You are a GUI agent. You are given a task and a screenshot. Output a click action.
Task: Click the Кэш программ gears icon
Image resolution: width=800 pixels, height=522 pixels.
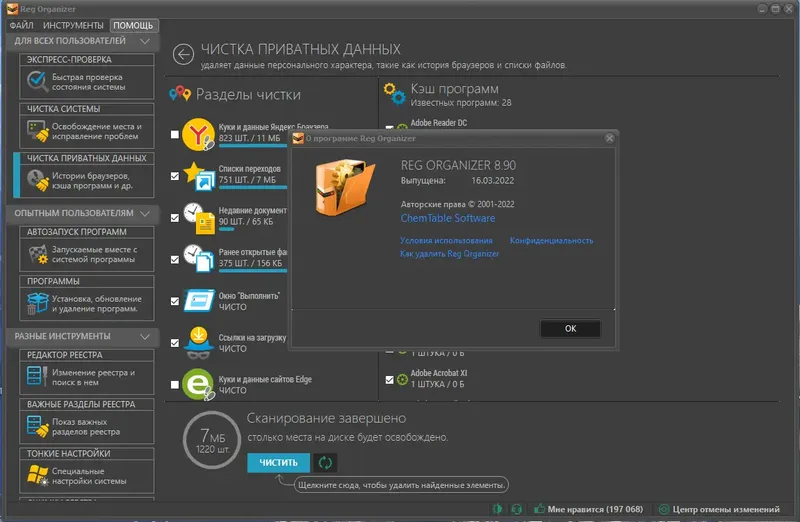tap(394, 93)
